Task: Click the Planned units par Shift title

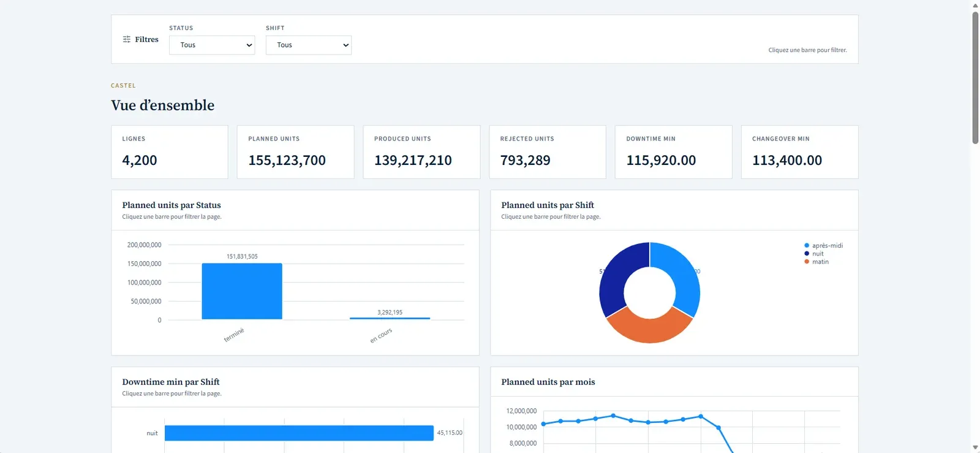Action: coord(548,205)
